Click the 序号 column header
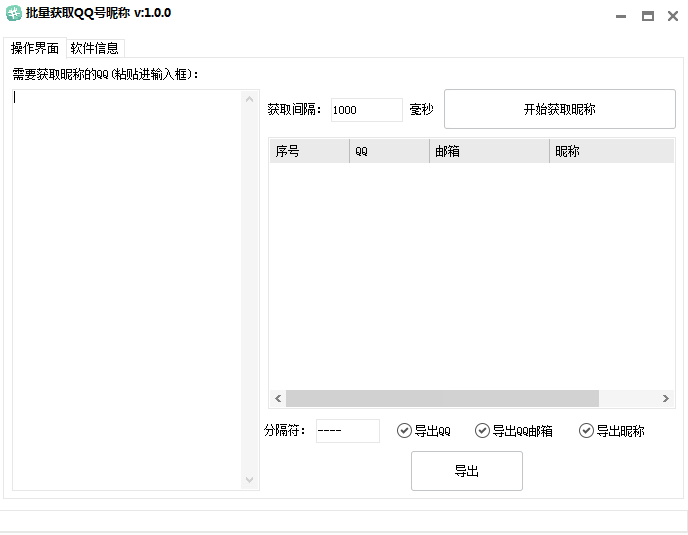The width and height of the screenshot is (688, 535). click(x=309, y=151)
